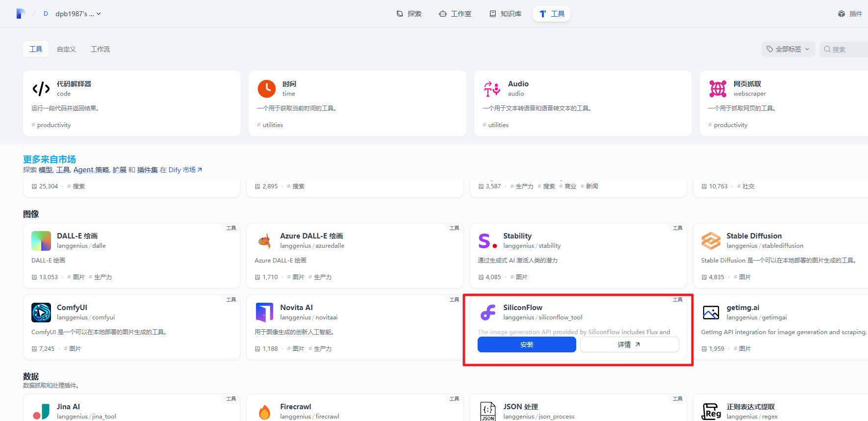Screen dimensions: 868x421
Task: Click the Stable Diffusion logo icon
Action: pos(711,241)
